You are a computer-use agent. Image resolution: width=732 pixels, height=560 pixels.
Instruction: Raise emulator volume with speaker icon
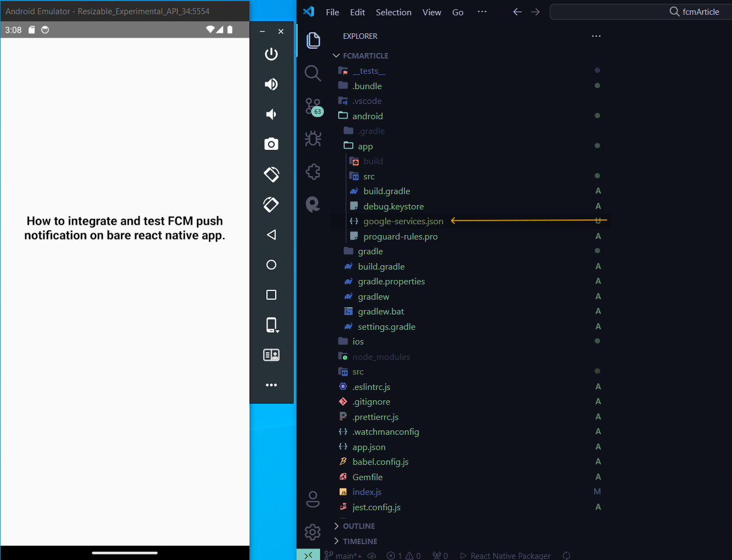271,84
